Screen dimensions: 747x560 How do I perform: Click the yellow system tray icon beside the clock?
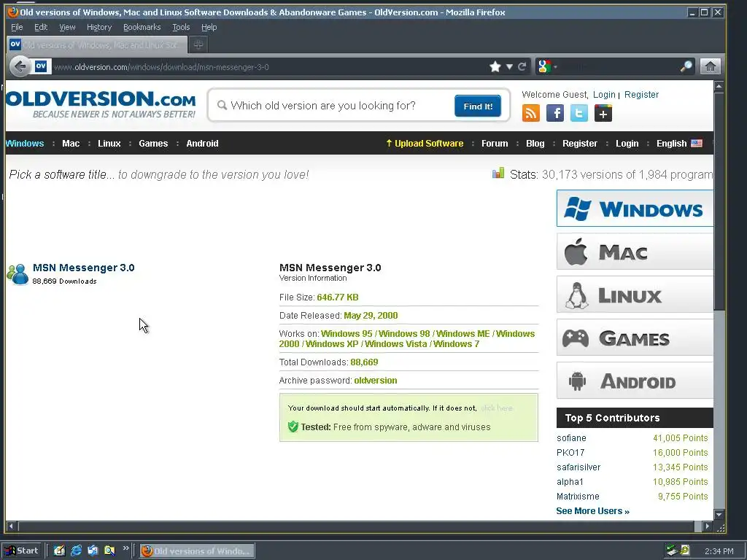684,551
